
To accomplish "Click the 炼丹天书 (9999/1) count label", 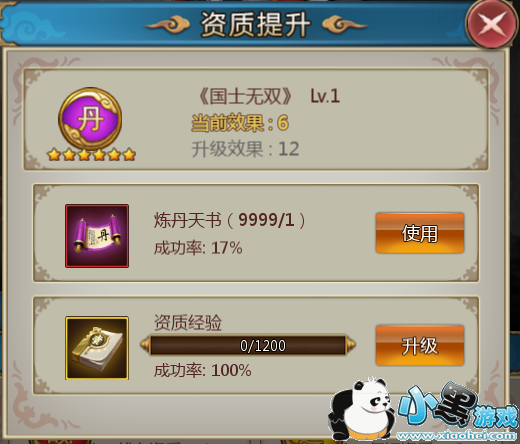I will 230,220.
